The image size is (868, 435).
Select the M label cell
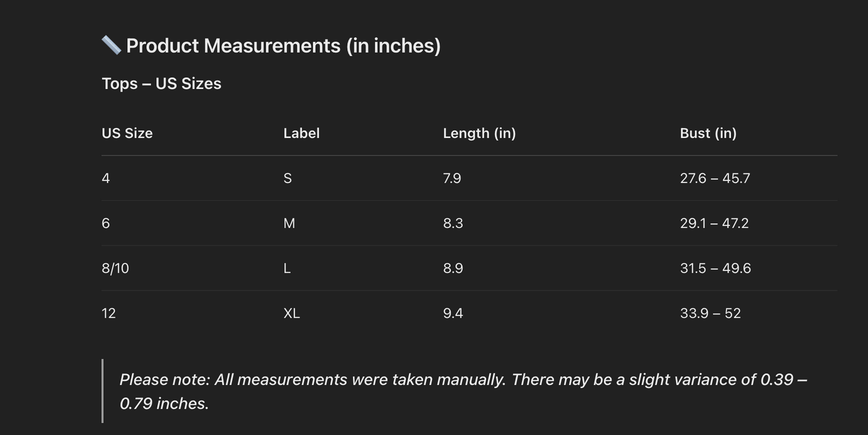click(x=289, y=224)
